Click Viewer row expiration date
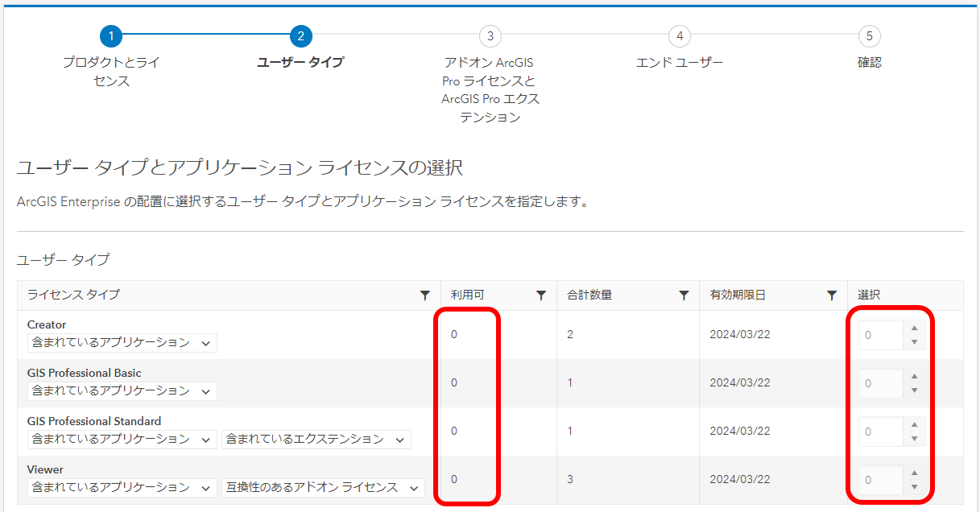This screenshot has height=512, width=980. coord(740,480)
